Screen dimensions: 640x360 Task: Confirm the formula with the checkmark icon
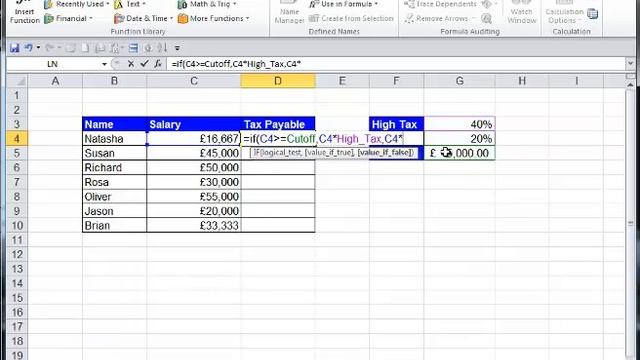tap(144, 64)
